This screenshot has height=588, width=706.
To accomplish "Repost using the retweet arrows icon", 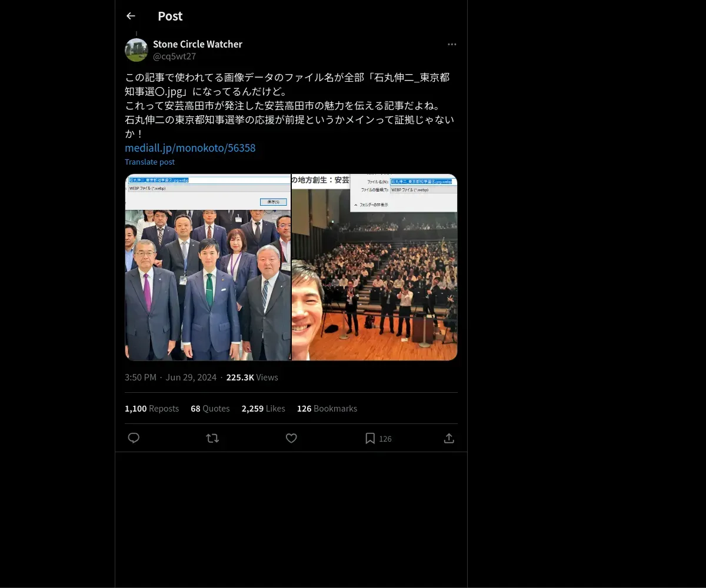I will click(212, 438).
